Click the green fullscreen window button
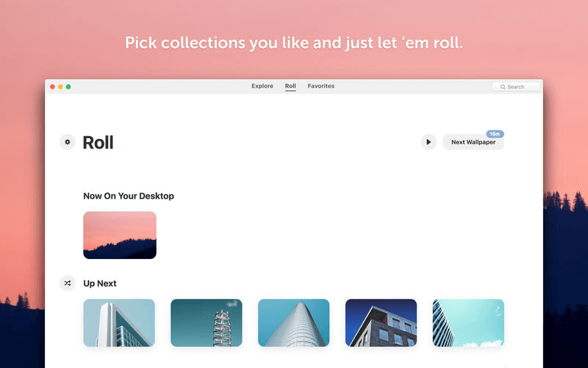Viewport: 588px width, 368px height. point(68,87)
